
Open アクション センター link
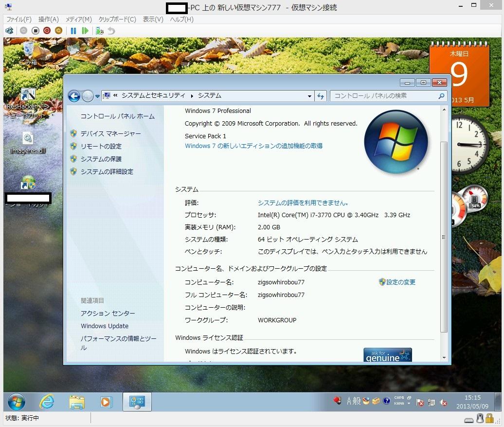[108, 313]
